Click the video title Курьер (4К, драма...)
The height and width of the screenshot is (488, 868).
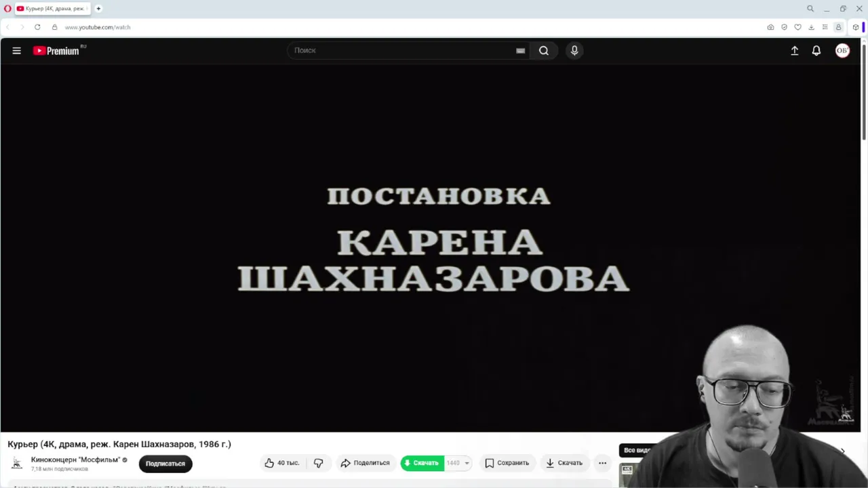119,444
